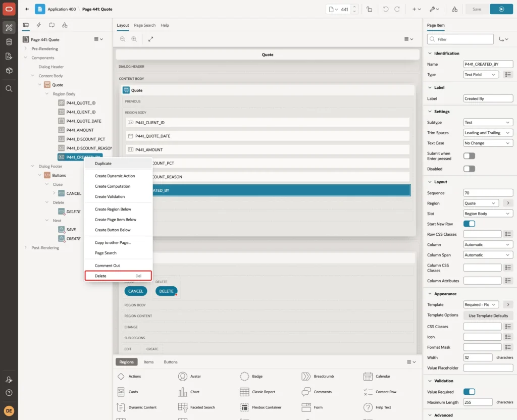Open Trim Spaces dropdown

(x=488, y=133)
